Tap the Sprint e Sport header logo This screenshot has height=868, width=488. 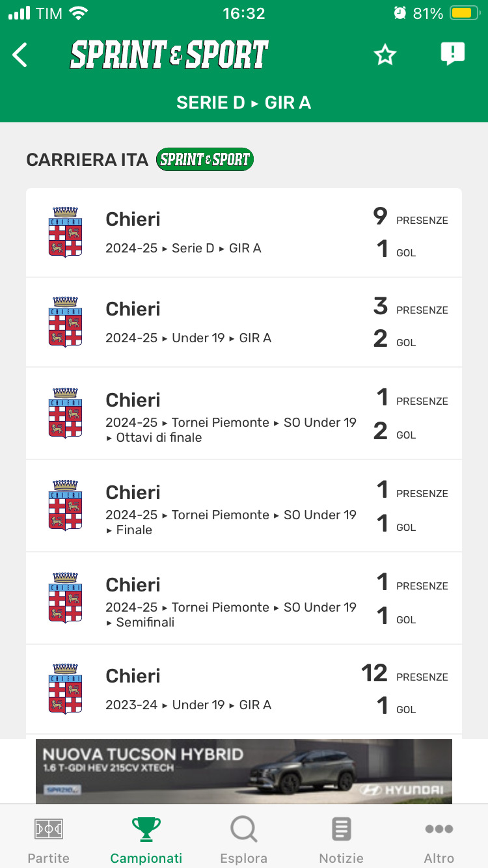pyautogui.click(x=169, y=55)
